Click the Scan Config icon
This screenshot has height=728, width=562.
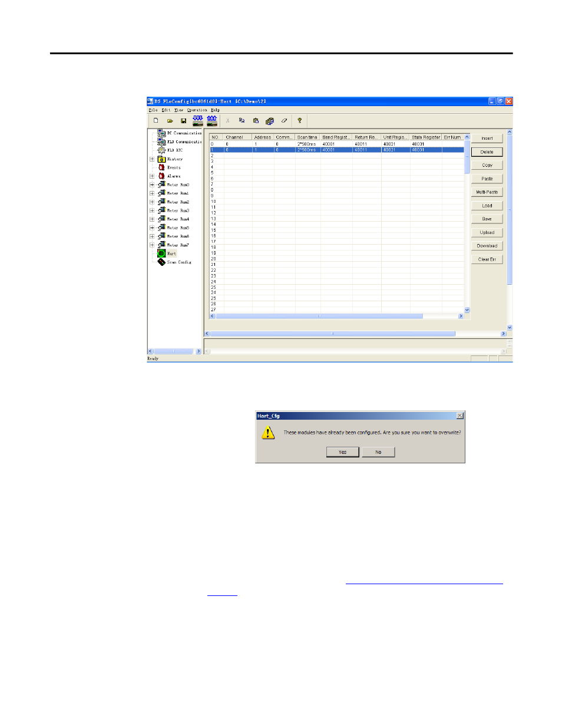161,262
